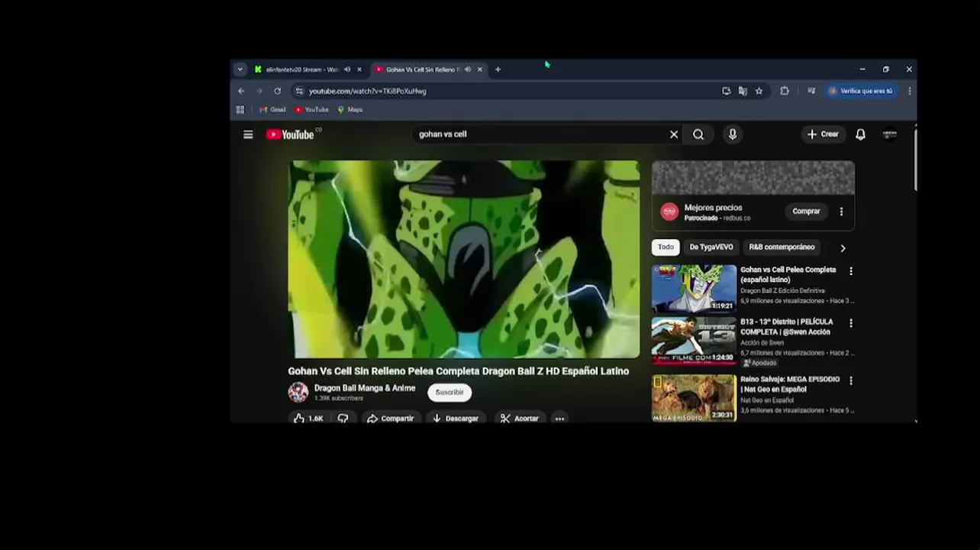Like the video (1.6K)
Image resolution: width=980 pixels, height=550 pixels.
click(x=308, y=419)
